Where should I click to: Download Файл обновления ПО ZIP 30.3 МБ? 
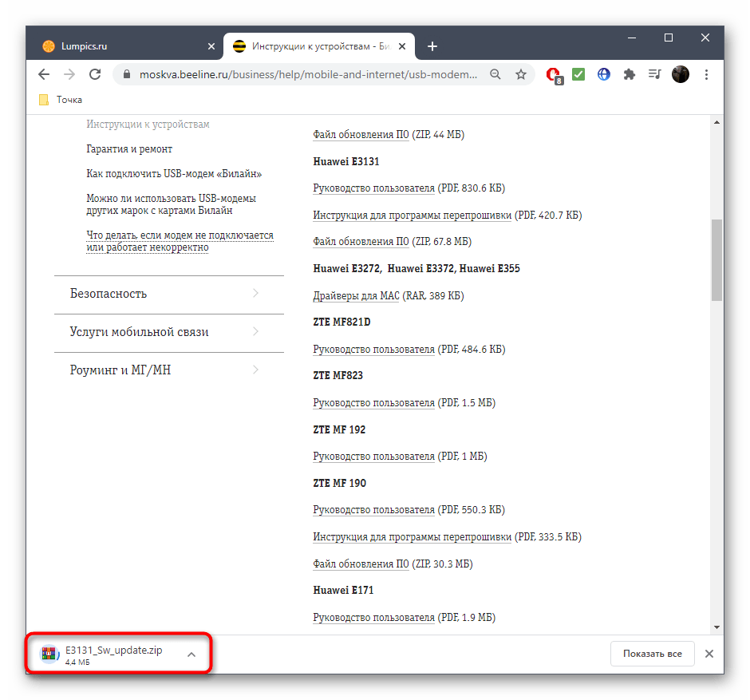361,564
